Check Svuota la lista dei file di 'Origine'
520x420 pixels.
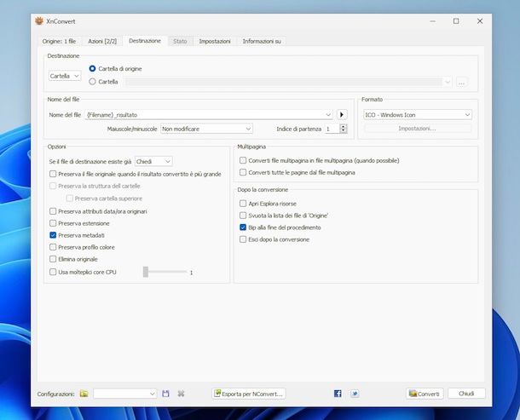coord(243,216)
